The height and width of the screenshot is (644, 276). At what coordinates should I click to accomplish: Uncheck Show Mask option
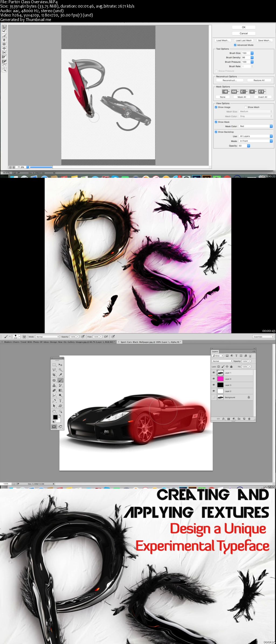click(216, 122)
